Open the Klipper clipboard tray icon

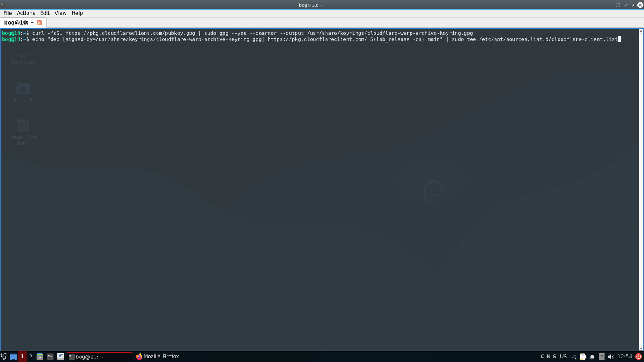pos(583,356)
